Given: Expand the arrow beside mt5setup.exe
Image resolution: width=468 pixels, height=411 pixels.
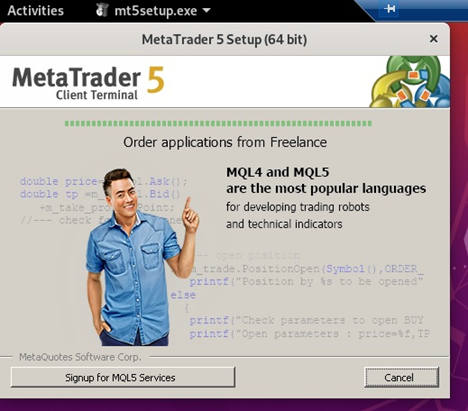Looking at the screenshot, I should [207, 11].
